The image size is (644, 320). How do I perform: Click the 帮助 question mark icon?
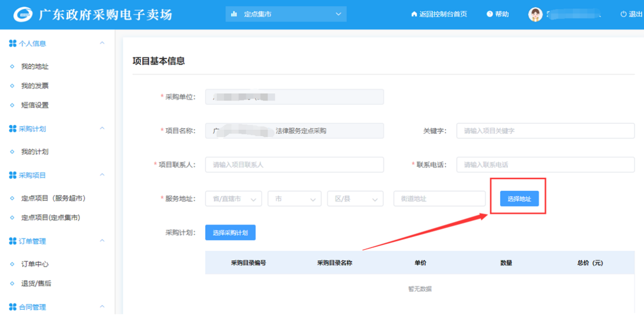(x=489, y=14)
